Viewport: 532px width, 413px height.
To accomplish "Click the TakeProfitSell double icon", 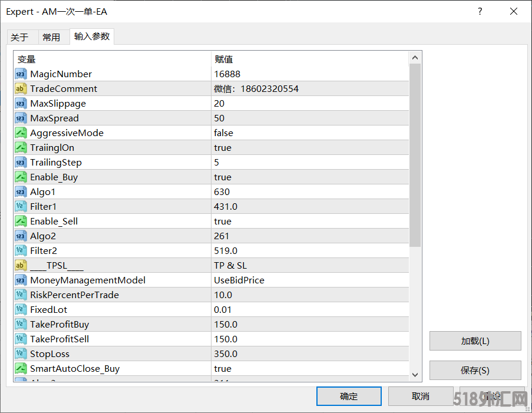I will point(21,339).
